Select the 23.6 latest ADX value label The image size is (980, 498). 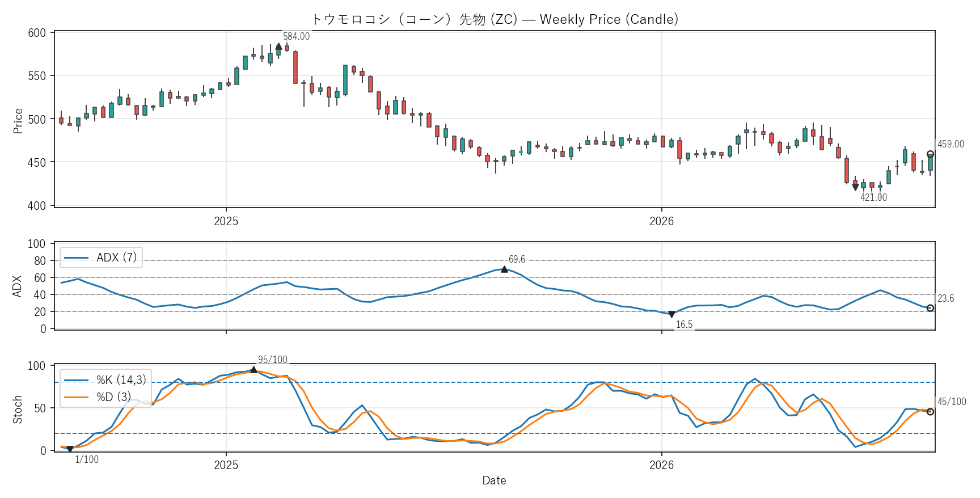(945, 298)
